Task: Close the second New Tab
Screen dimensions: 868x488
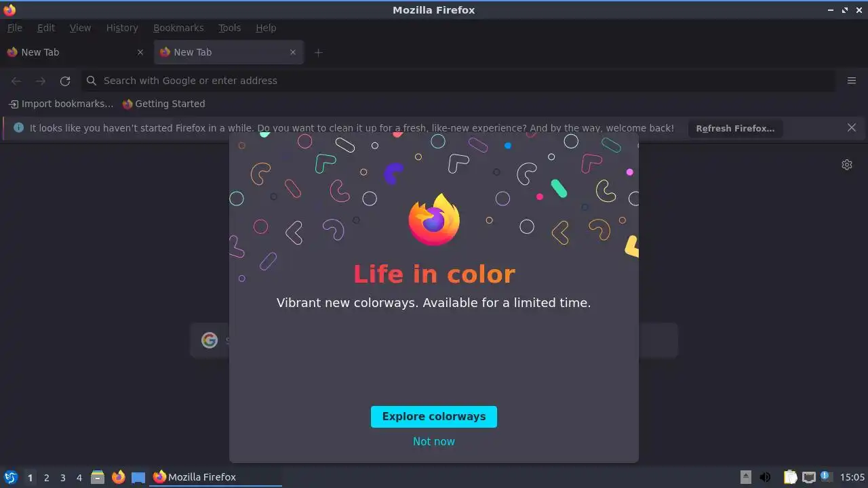Action: pyautogui.click(x=293, y=52)
